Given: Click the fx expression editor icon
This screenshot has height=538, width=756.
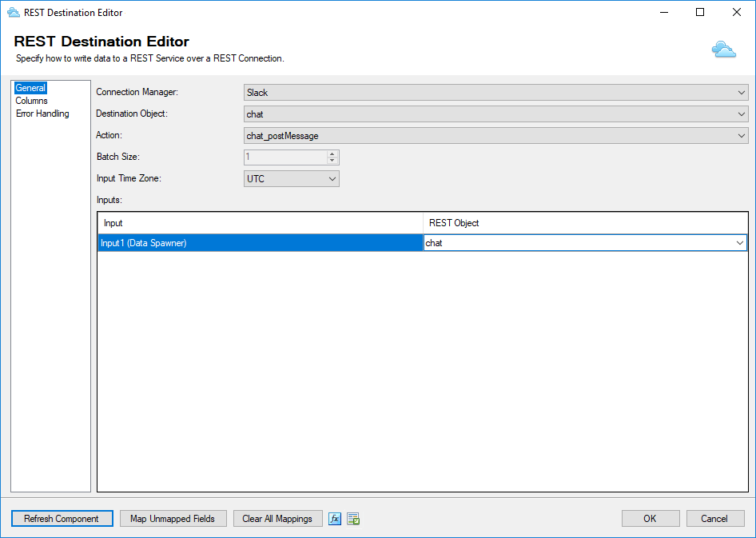Looking at the screenshot, I should pyautogui.click(x=335, y=519).
